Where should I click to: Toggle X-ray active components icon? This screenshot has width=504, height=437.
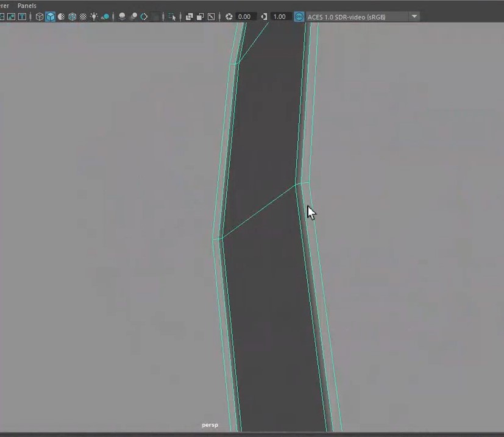(x=201, y=16)
